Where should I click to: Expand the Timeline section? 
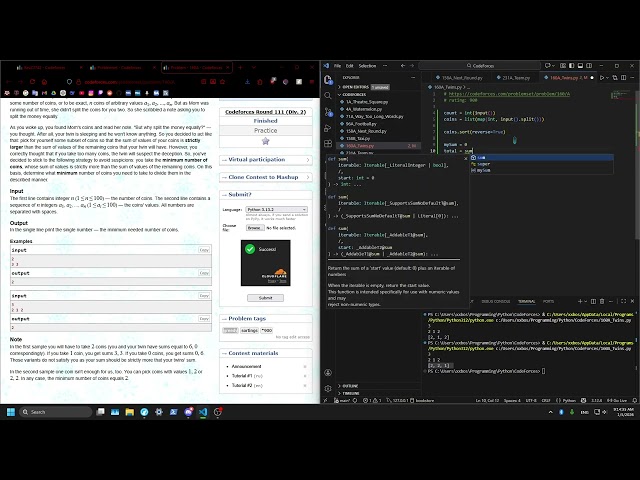[x=379, y=393]
